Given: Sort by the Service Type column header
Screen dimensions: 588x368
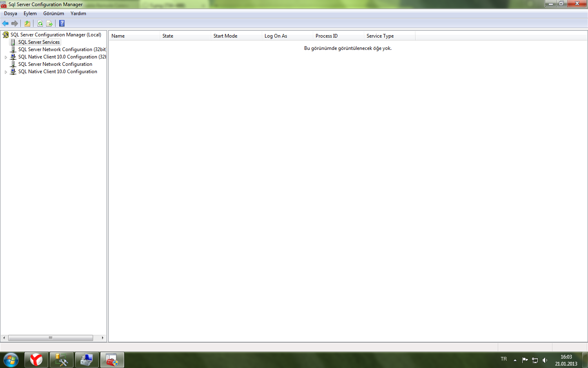Looking at the screenshot, I should click(x=390, y=36).
